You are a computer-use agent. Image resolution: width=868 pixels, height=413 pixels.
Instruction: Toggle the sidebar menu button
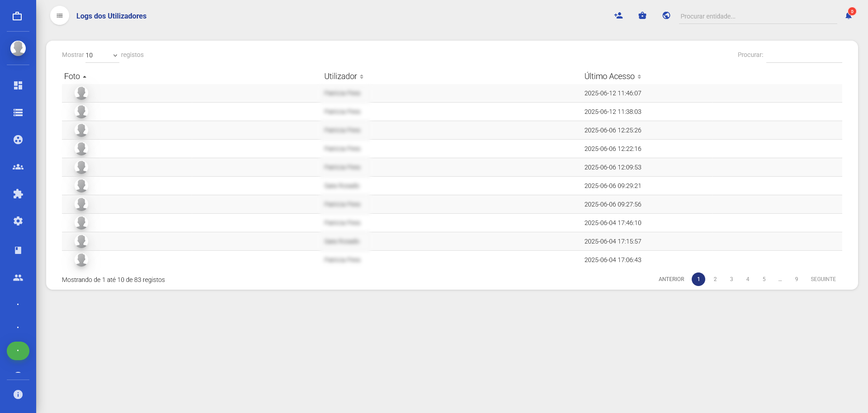pos(60,16)
